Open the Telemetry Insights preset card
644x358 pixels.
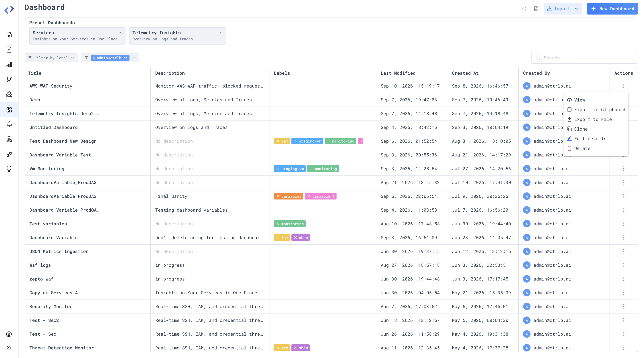point(177,36)
